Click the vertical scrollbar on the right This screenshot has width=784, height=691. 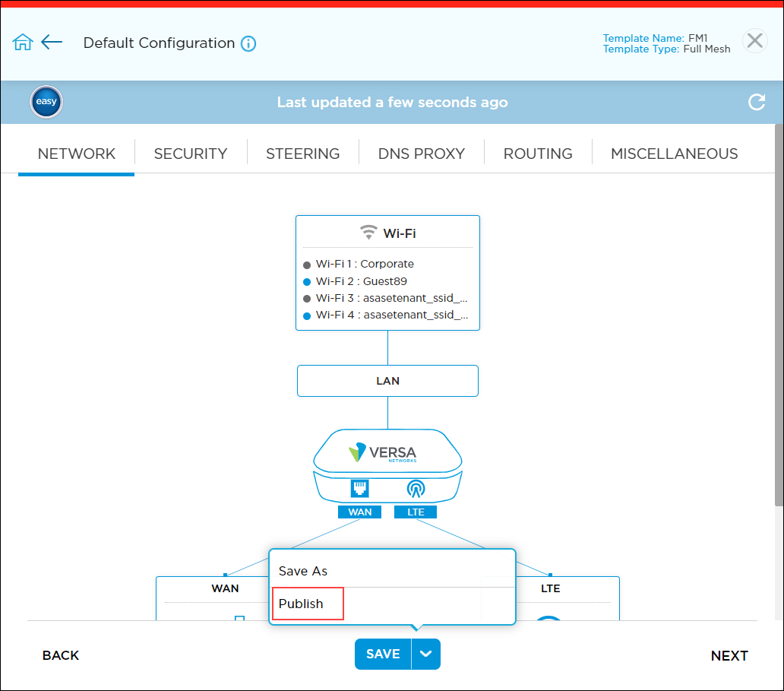tap(778, 319)
